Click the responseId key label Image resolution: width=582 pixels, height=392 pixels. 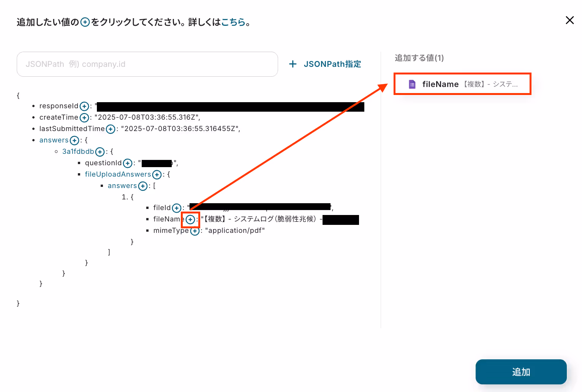coord(59,106)
